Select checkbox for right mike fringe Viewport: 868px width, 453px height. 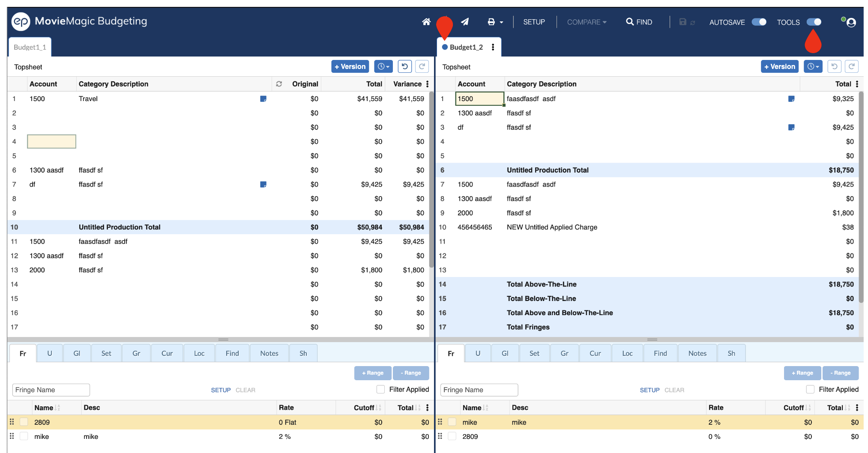click(x=452, y=422)
